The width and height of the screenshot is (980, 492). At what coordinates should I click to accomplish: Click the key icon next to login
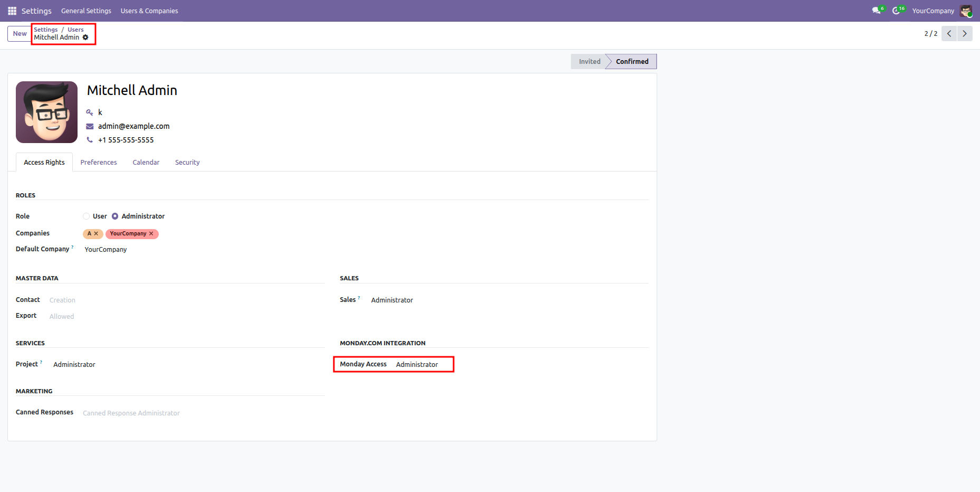tap(90, 112)
